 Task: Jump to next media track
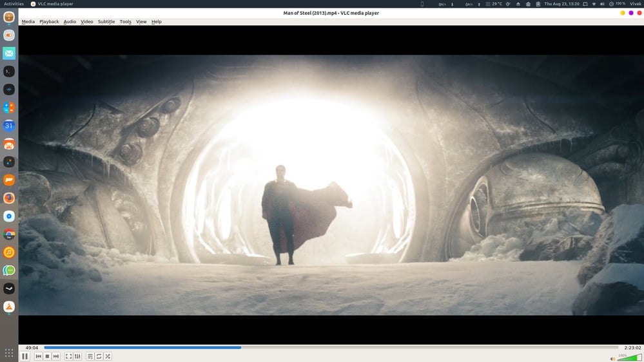coord(56,356)
